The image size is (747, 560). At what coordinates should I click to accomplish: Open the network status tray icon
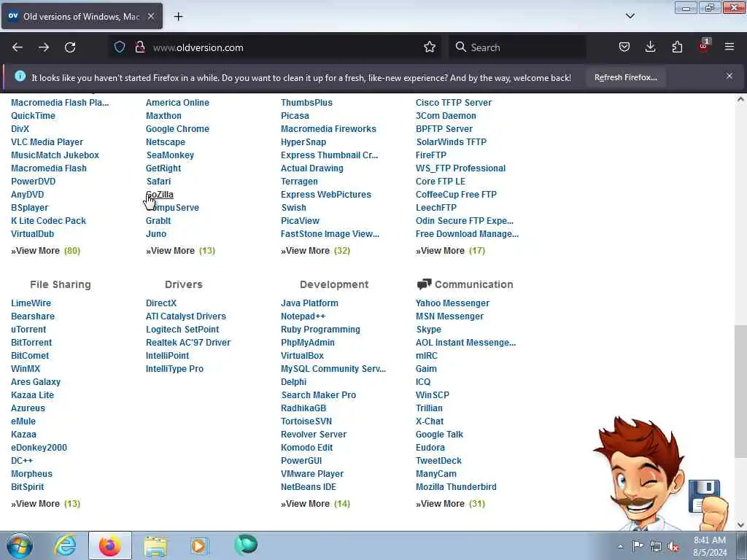tap(656, 547)
